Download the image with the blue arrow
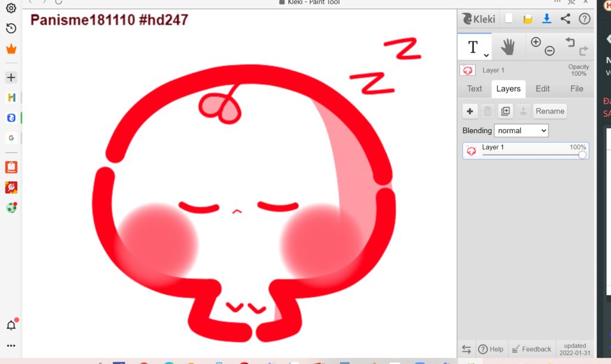Viewport: 611px width, 364px height. click(547, 18)
